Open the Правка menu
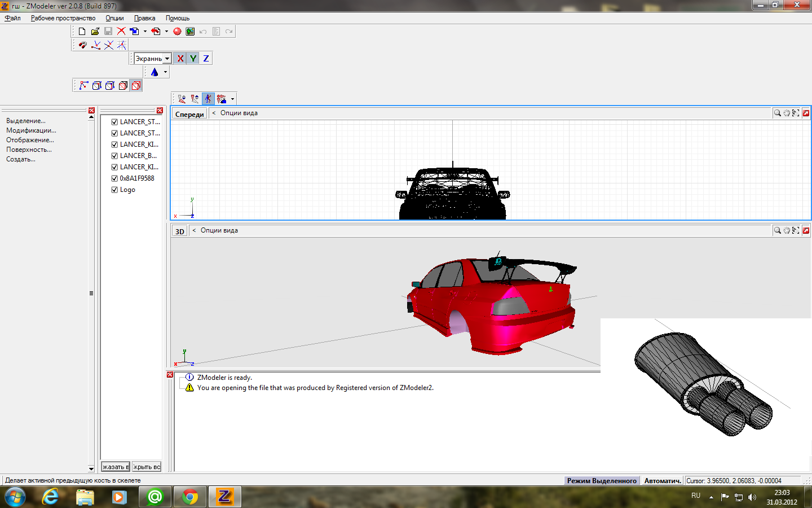This screenshot has height=508, width=812. click(x=145, y=18)
